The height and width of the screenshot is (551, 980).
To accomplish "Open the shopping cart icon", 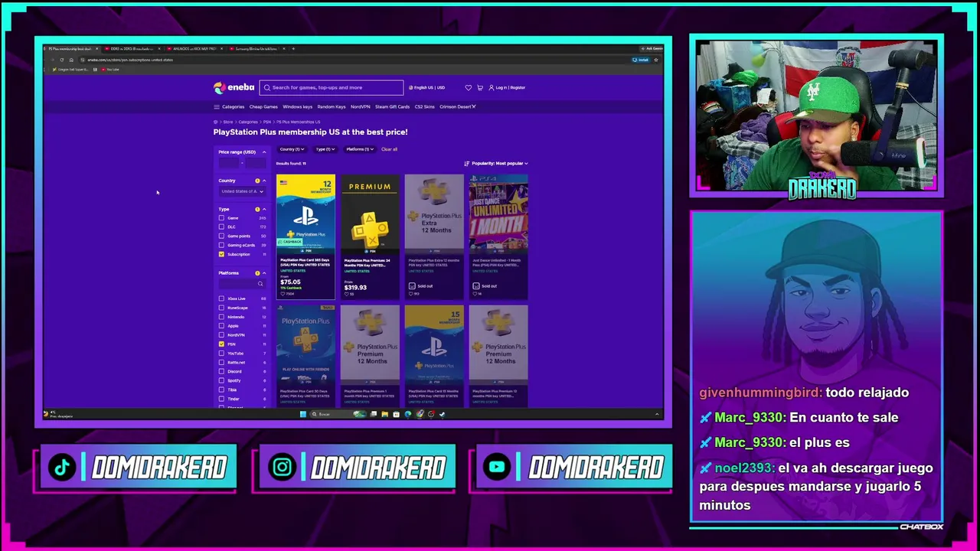I will click(x=480, y=87).
